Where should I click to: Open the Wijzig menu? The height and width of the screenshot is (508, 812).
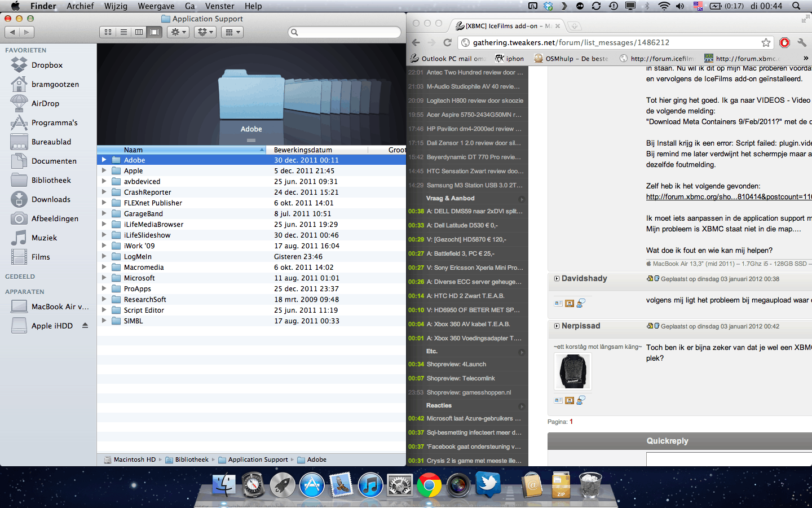pyautogui.click(x=116, y=6)
